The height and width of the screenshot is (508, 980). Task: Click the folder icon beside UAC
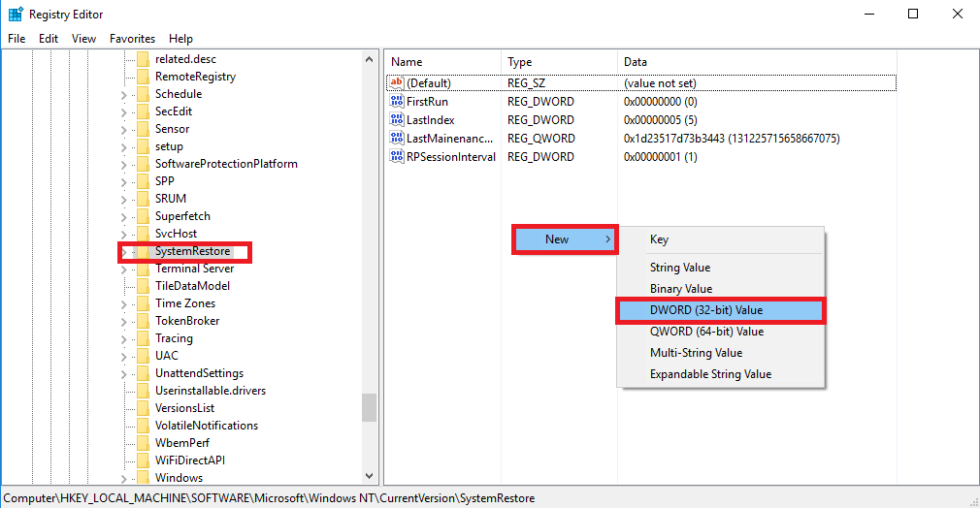[x=144, y=356]
